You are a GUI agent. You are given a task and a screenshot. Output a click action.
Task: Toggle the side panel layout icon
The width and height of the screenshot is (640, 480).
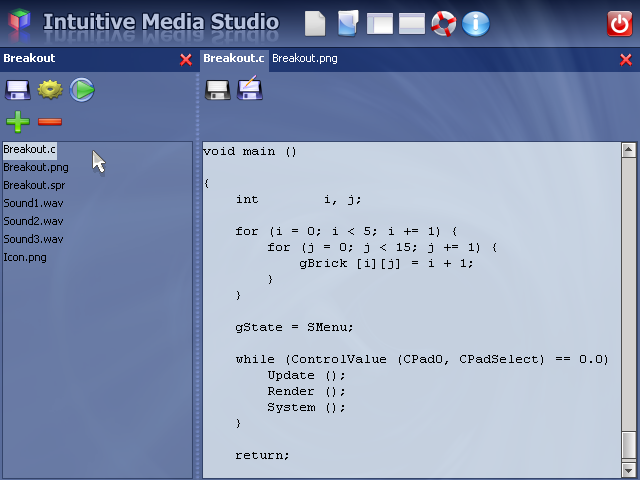[x=380, y=24]
